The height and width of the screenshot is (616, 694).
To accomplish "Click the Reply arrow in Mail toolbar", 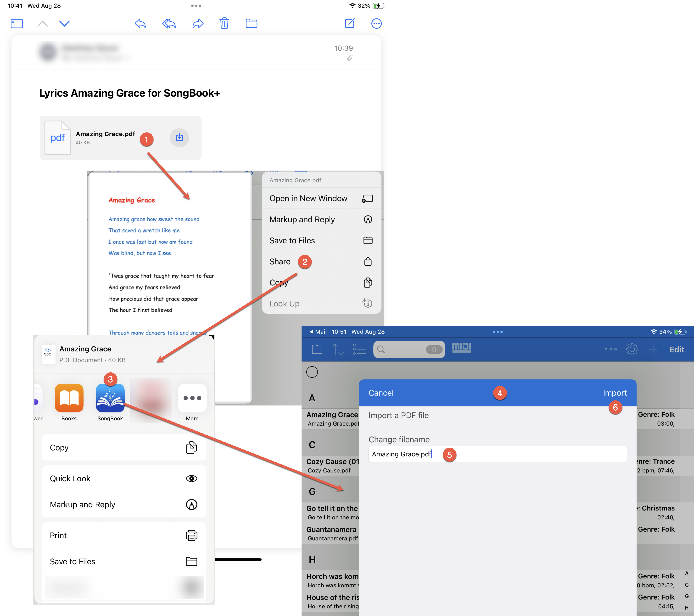I will [x=140, y=23].
